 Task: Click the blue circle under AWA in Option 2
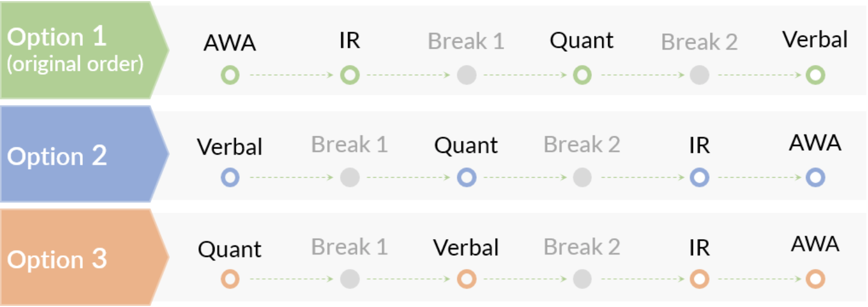(815, 178)
